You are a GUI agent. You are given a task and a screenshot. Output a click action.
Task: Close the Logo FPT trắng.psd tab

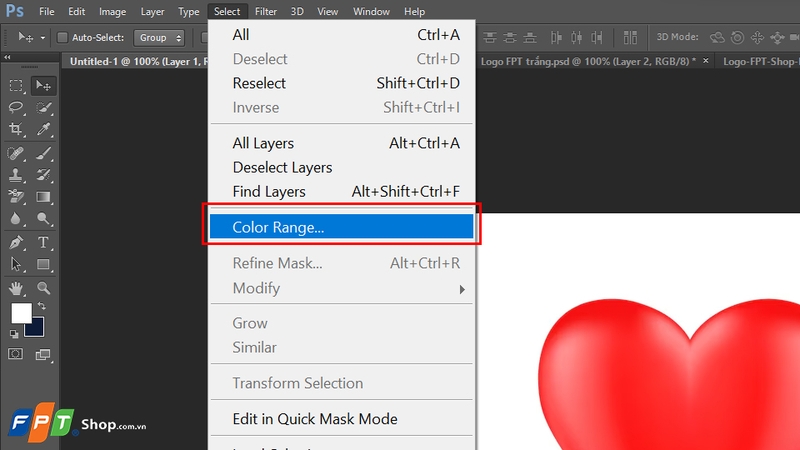click(706, 61)
